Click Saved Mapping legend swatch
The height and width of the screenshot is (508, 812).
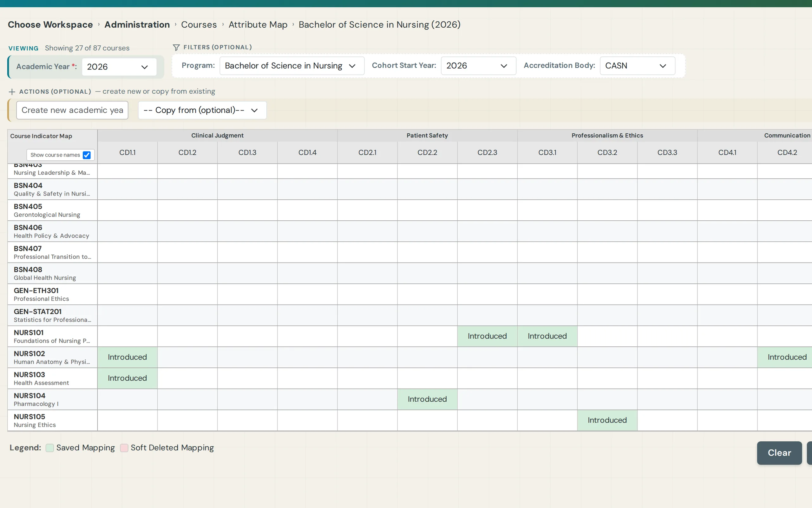50,448
